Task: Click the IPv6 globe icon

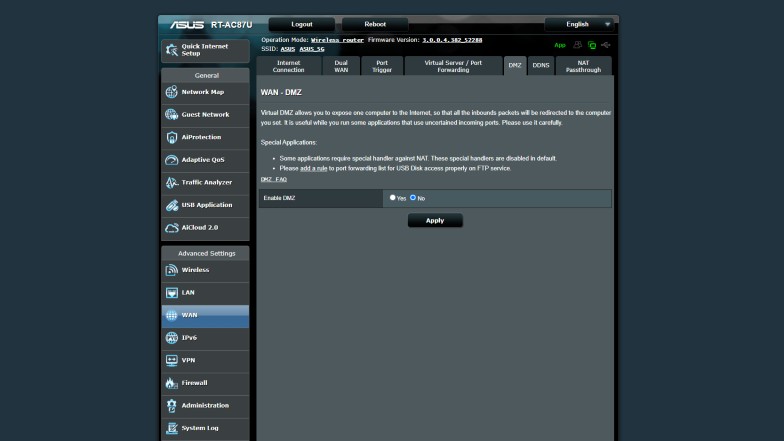Action: [x=172, y=338]
